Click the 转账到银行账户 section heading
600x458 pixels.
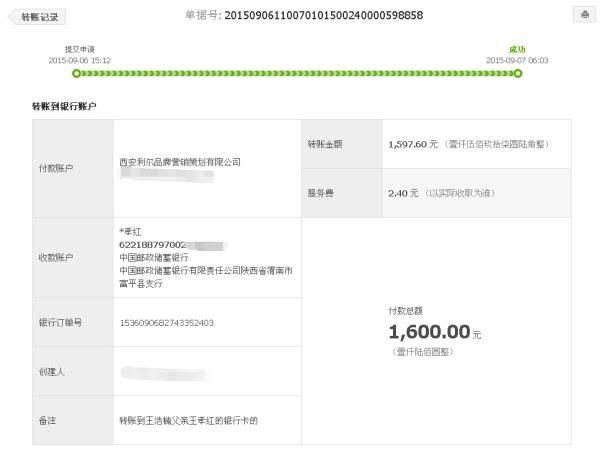(x=64, y=106)
